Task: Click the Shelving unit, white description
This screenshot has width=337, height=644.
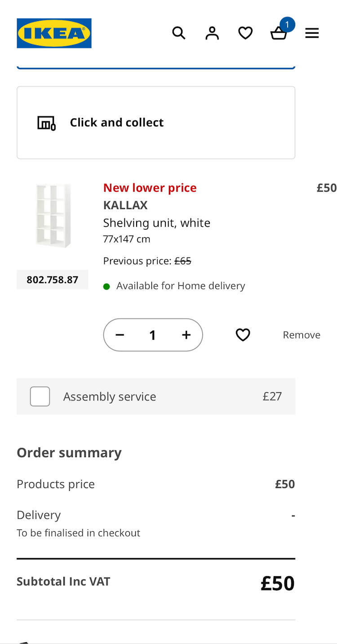Action: coord(156,223)
